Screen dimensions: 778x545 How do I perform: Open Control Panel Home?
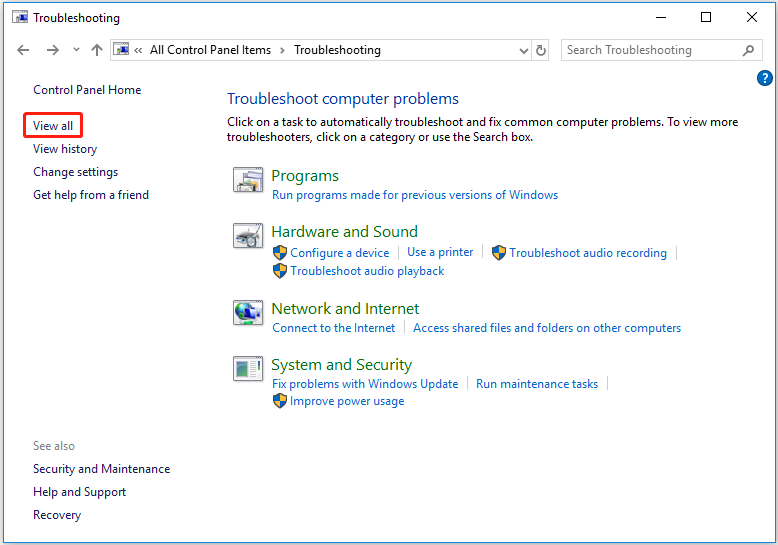[x=87, y=90]
